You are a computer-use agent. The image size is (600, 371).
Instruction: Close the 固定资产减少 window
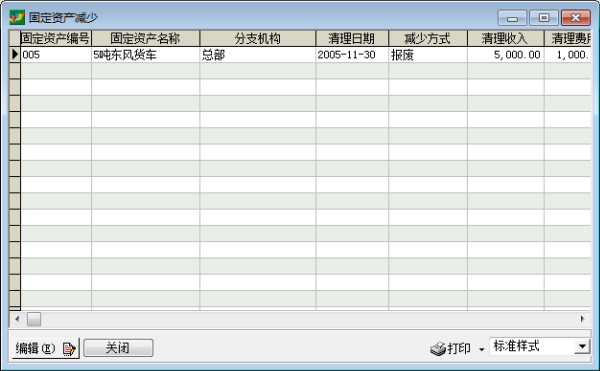pyautogui.click(x=576, y=18)
